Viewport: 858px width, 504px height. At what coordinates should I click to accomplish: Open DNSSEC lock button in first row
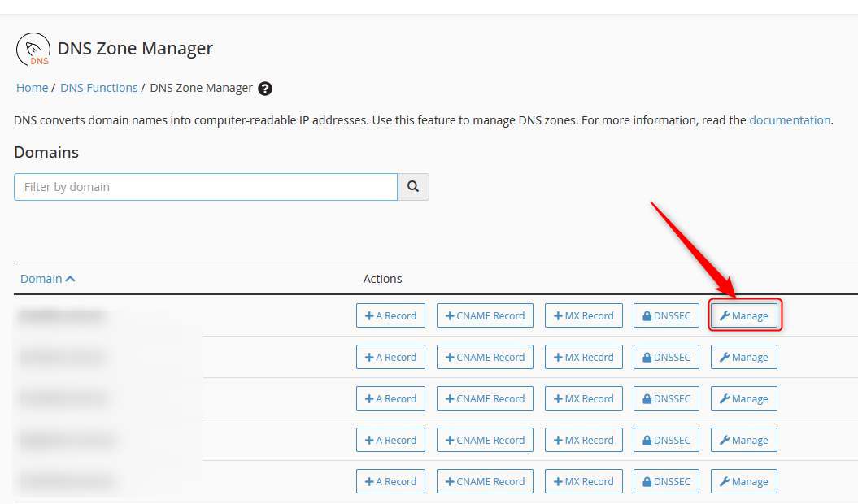pos(666,316)
